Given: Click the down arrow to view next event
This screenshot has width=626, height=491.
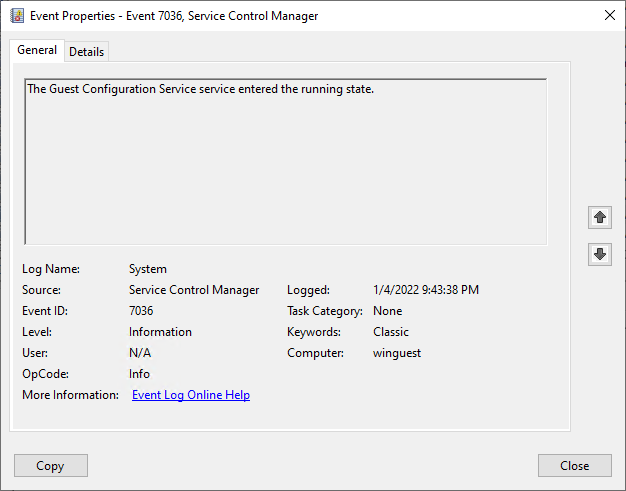Looking at the screenshot, I should click(600, 254).
